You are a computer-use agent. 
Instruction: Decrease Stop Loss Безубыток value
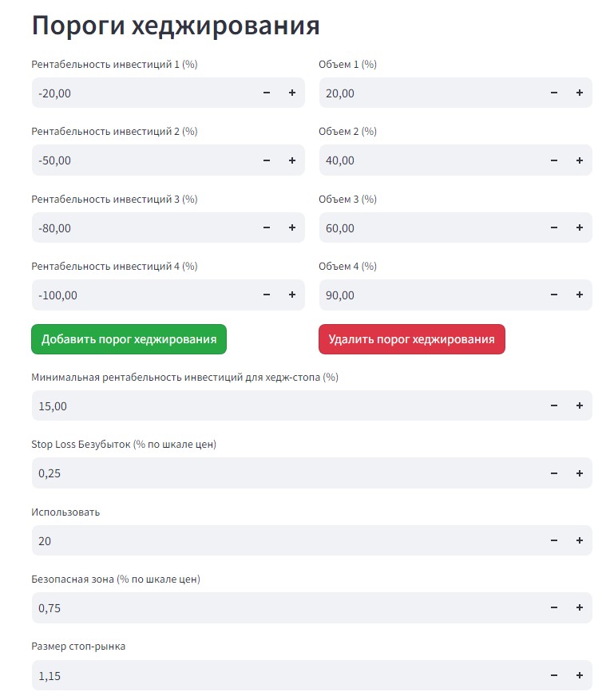point(554,473)
